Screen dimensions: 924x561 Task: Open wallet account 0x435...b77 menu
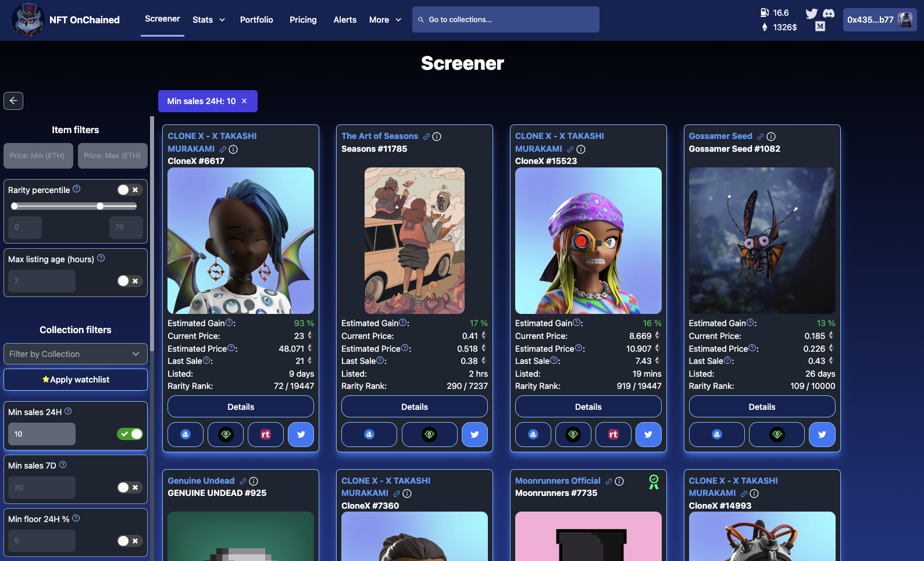click(880, 20)
